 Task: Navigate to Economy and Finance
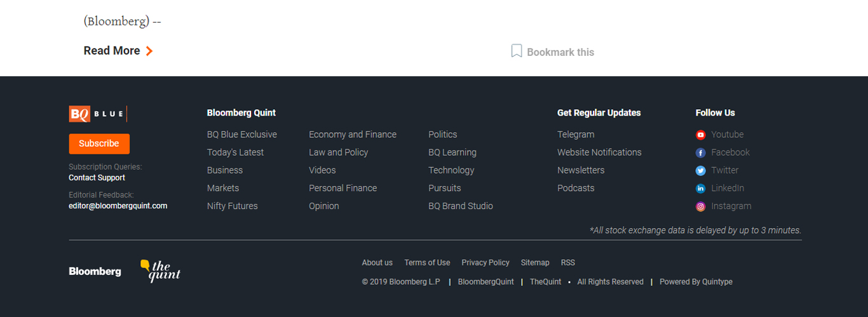[x=352, y=135]
